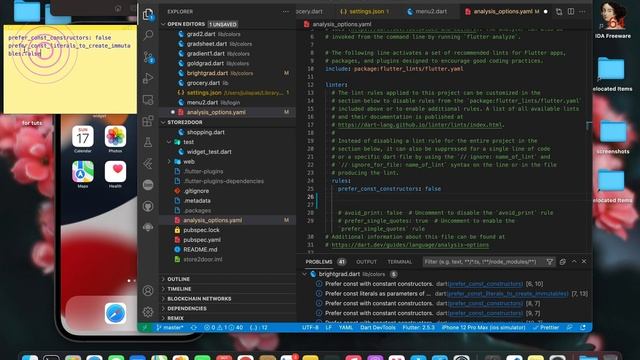
Task: Open grocery.dart in Open Editors list
Action: click(228, 83)
